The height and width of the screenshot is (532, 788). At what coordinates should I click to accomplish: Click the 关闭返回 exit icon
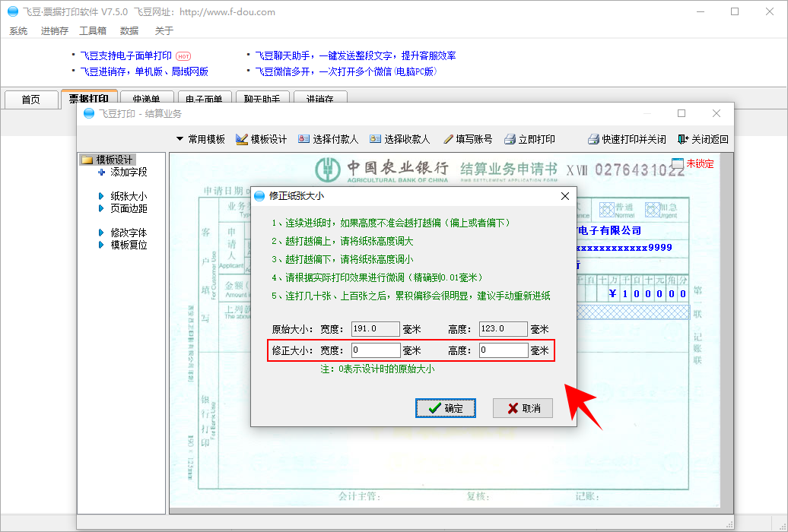[x=683, y=139]
